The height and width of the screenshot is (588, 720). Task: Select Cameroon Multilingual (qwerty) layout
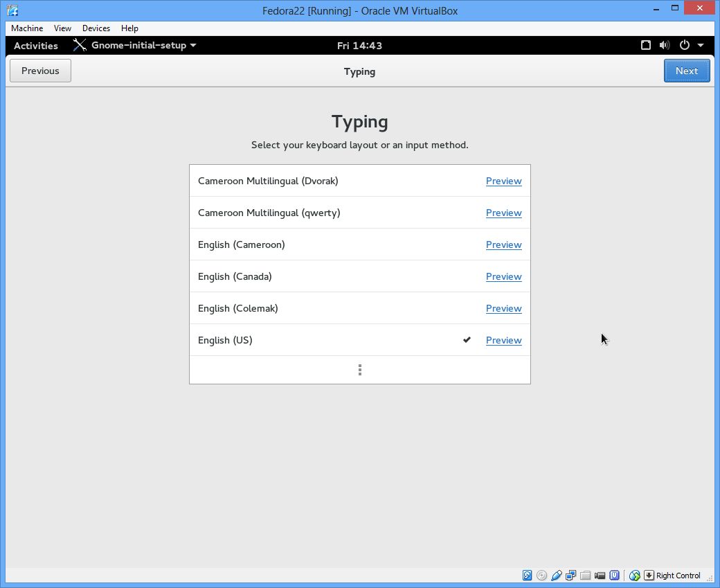[360, 213]
